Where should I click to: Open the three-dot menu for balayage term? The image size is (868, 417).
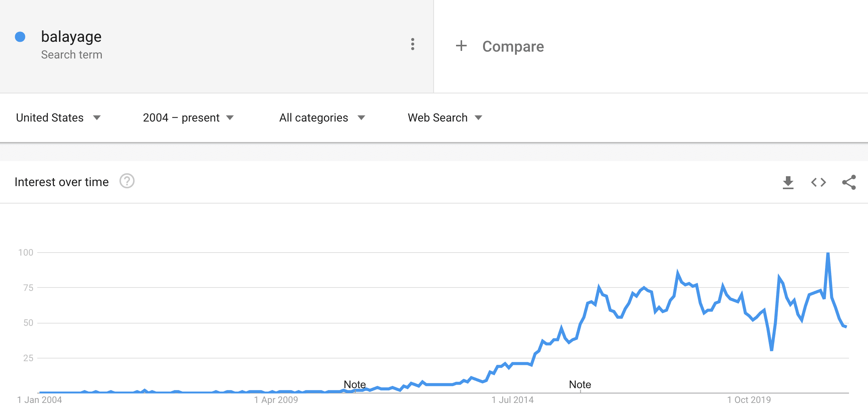412,44
